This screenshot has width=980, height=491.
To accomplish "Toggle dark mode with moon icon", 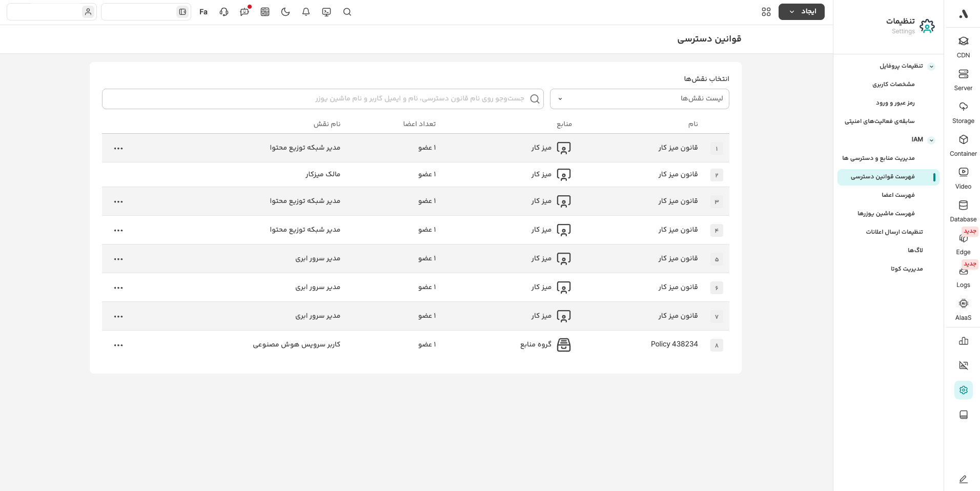I will (285, 12).
